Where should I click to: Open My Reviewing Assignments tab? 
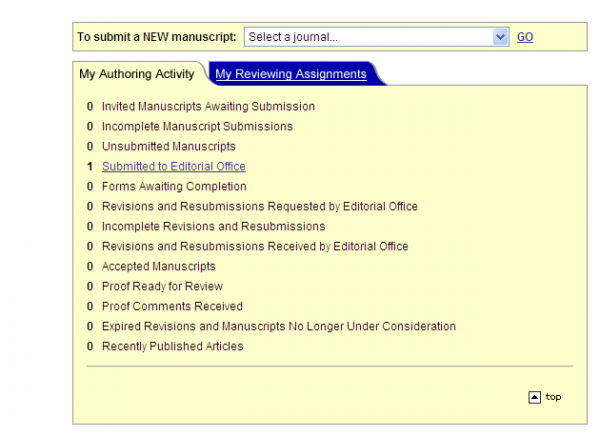[291, 73]
